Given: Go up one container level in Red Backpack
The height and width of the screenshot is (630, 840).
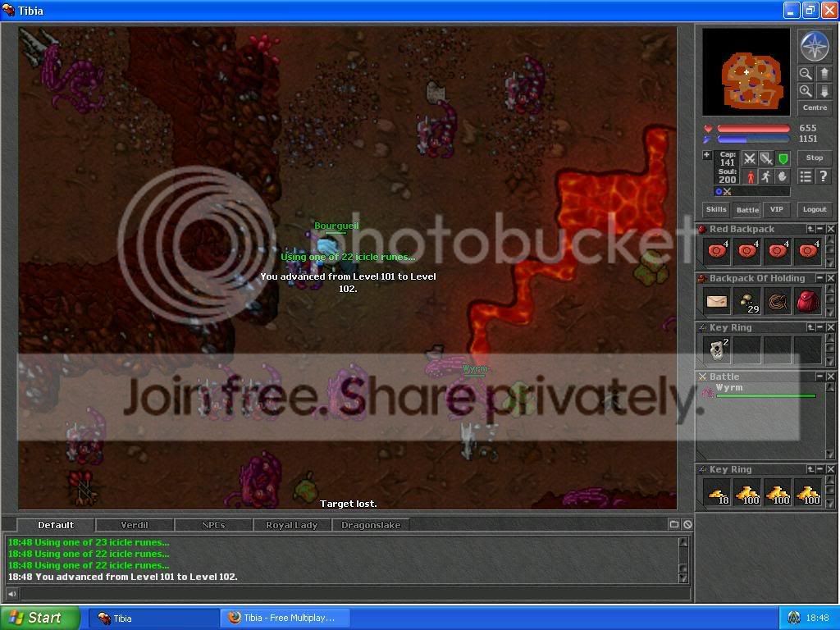Looking at the screenshot, I should click(x=811, y=229).
